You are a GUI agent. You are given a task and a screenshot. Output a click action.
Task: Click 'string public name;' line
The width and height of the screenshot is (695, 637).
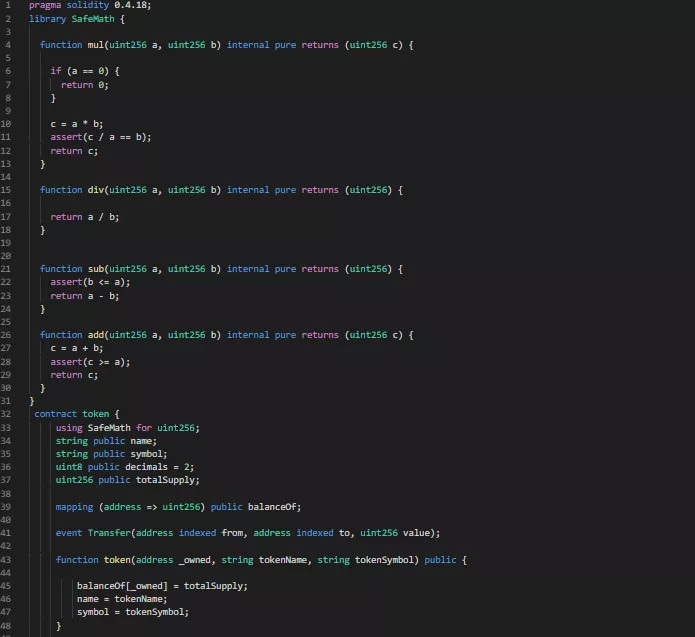pos(106,441)
